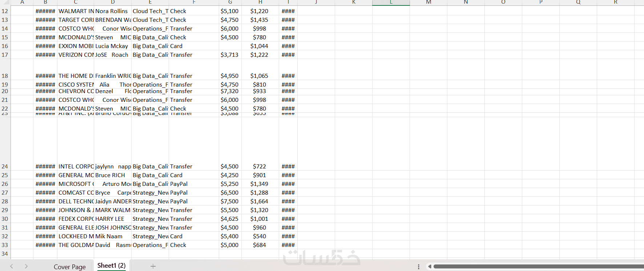Select the Bruce RICH cell
Screen dimensions: 644x271
click(113, 175)
